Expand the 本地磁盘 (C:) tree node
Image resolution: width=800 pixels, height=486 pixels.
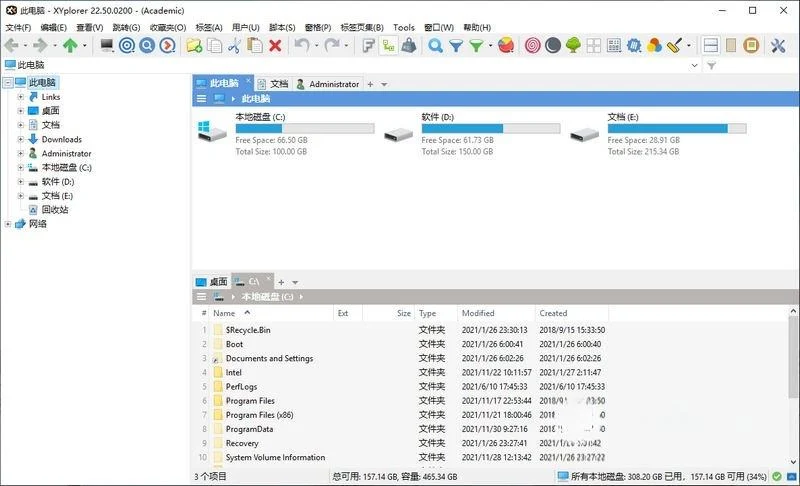click(x=20, y=168)
